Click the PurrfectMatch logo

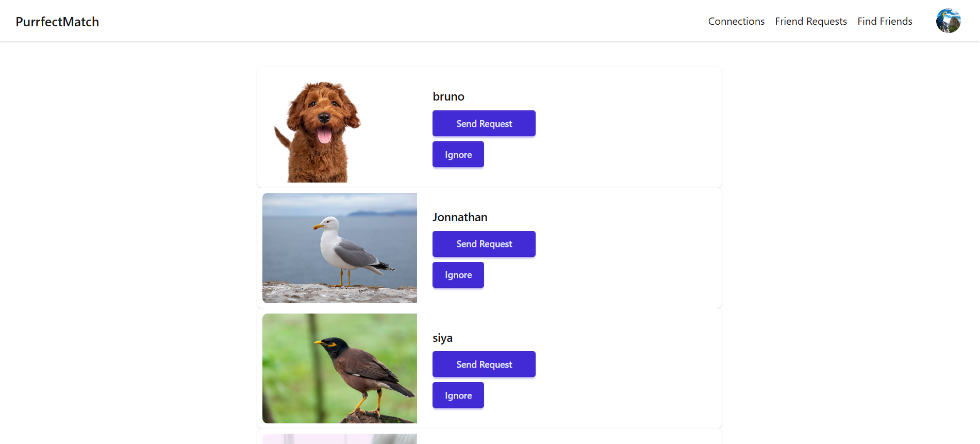click(57, 22)
